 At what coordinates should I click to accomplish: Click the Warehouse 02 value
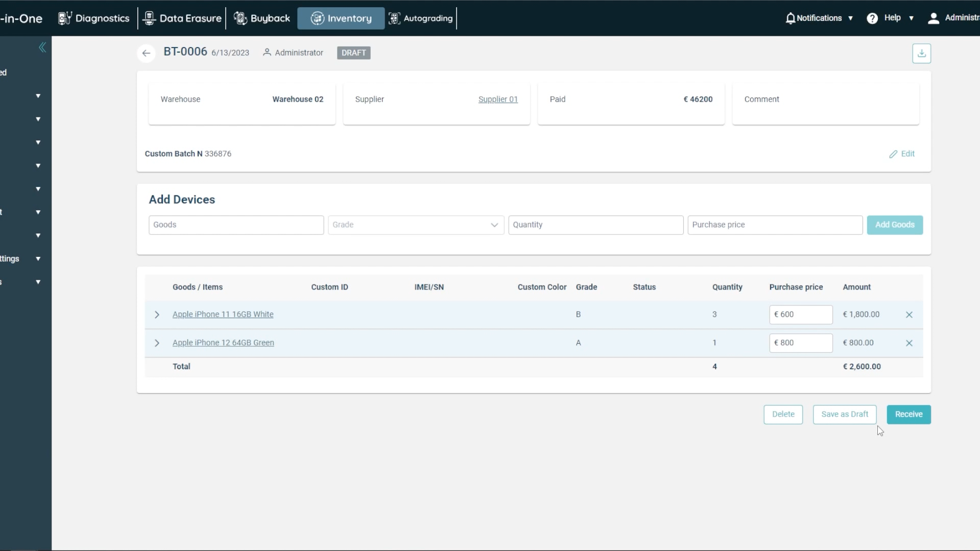pos(298,100)
